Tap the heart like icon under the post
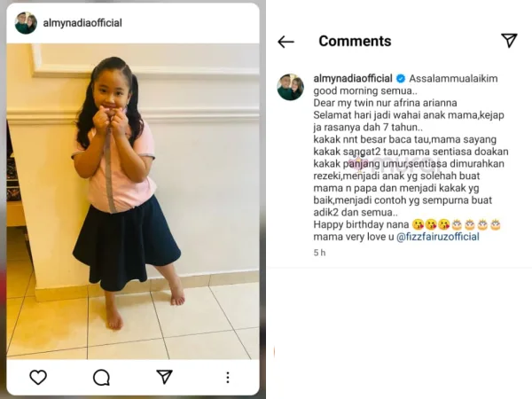 (x=38, y=378)
